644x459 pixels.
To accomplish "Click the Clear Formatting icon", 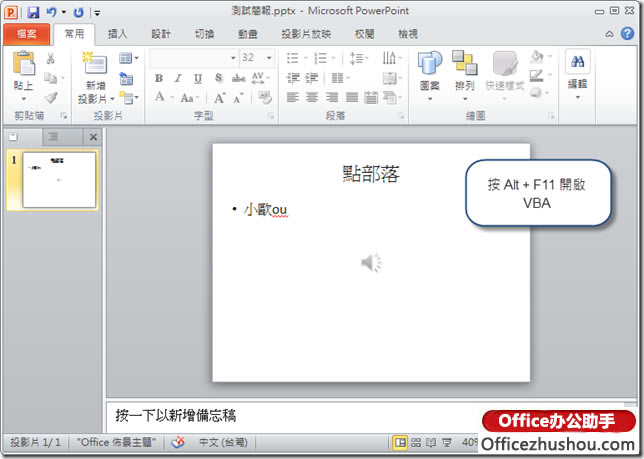I will click(x=265, y=97).
